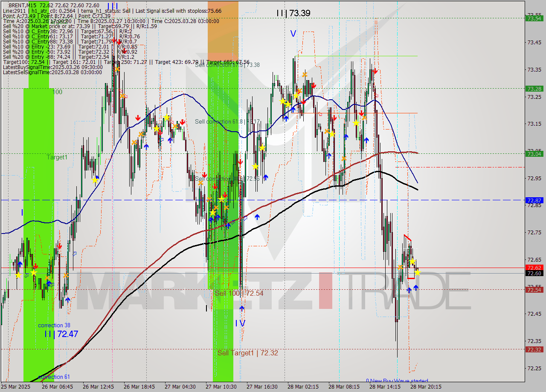Click the "0 New Buy Wave started" text

coord(398,381)
